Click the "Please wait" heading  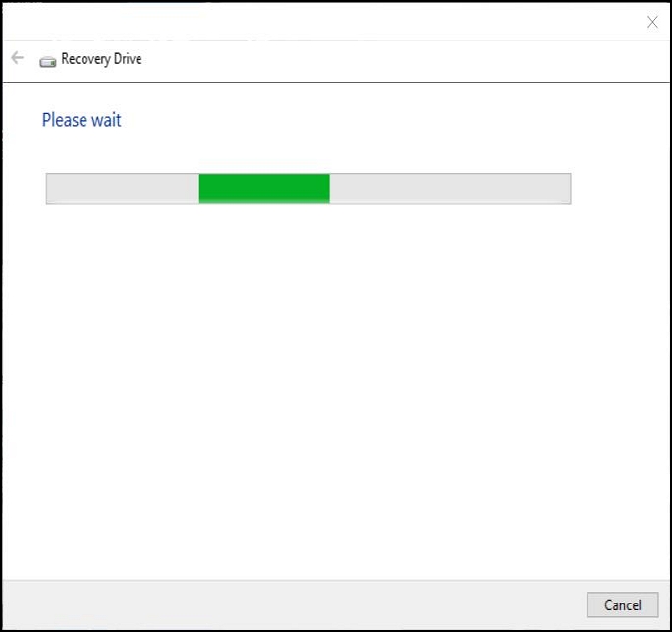(x=82, y=120)
